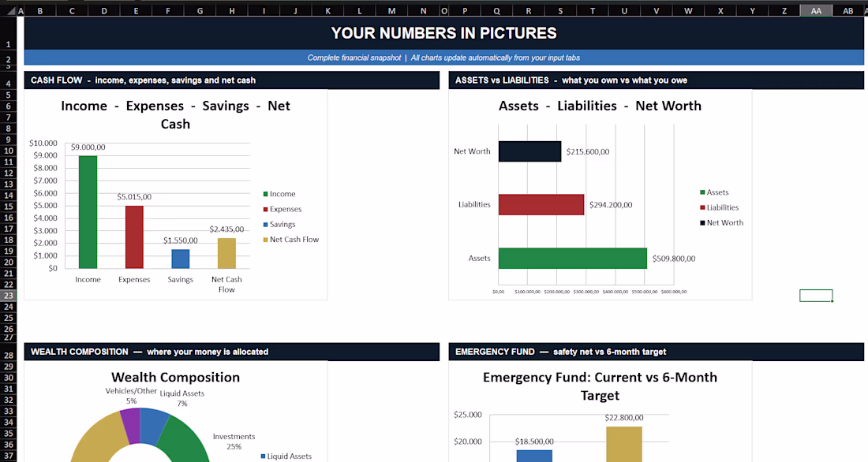Select column T header
Image resolution: width=868 pixels, height=462 pixels.
[593, 10]
